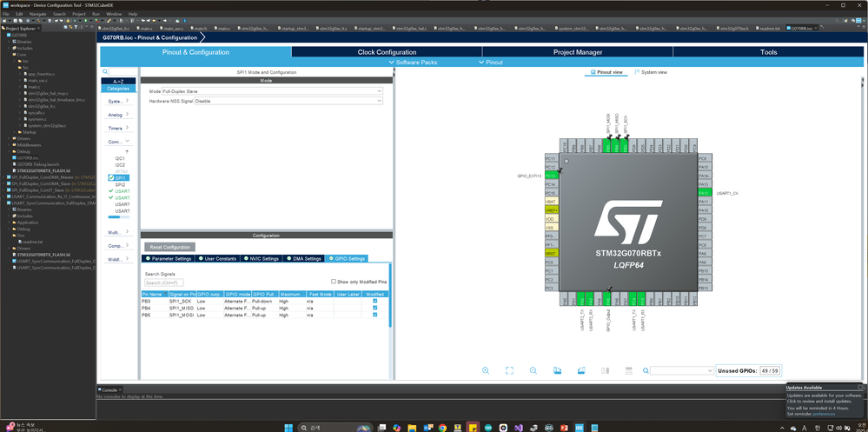Click the best-fit frame icon under the chip

509,370
